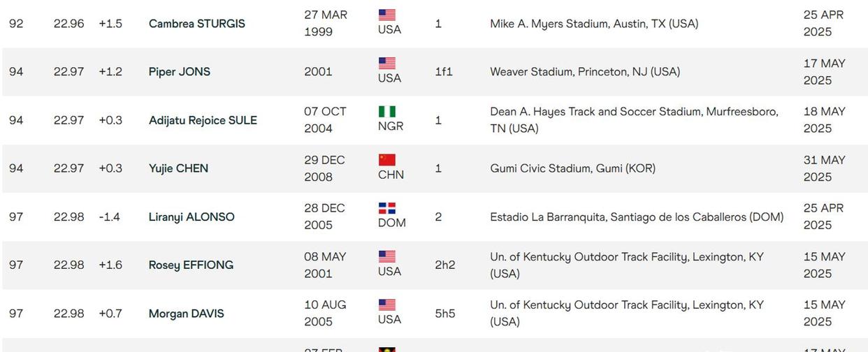Open Cambrea STURGIS athlete profile
The image size is (868, 352).
pos(197,24)
